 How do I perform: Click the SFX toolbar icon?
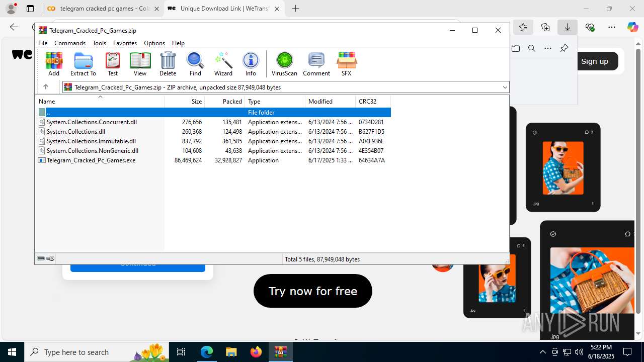pos(346,64)
